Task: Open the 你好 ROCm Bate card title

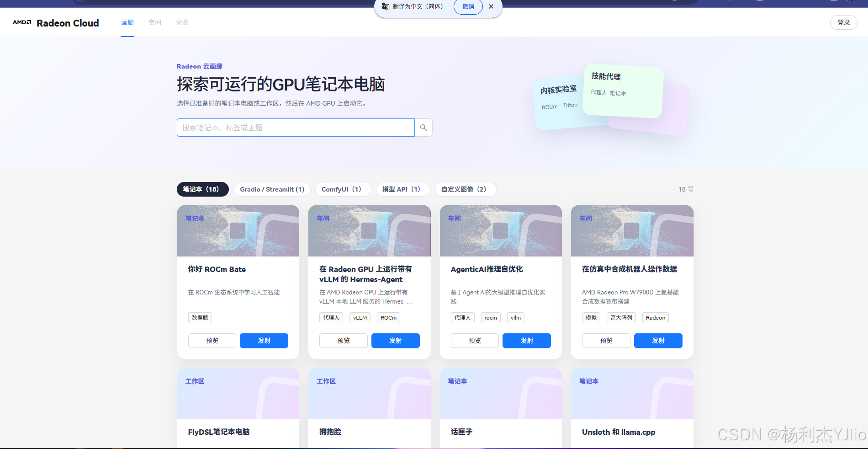Action: pyautogui.click(x=217, y=269)
